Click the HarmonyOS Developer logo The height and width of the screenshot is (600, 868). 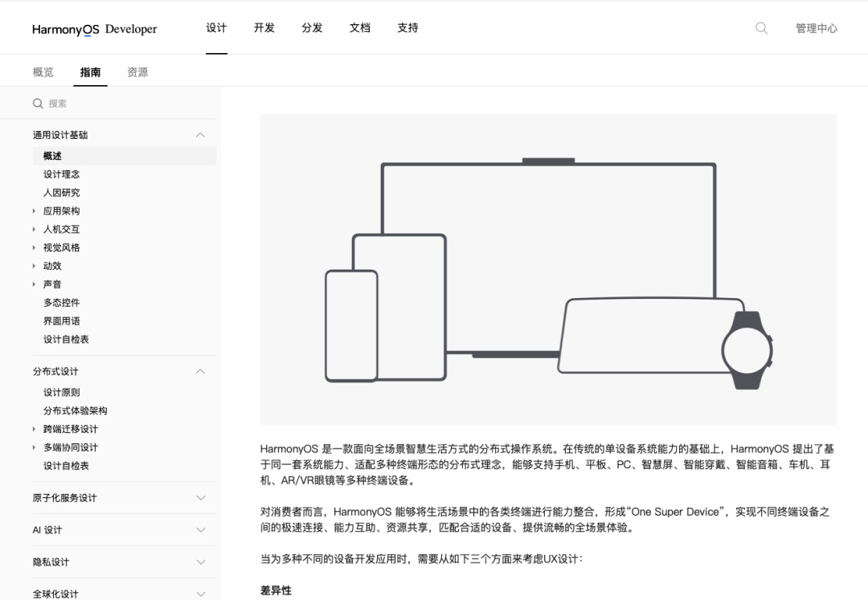pos(95,30)
